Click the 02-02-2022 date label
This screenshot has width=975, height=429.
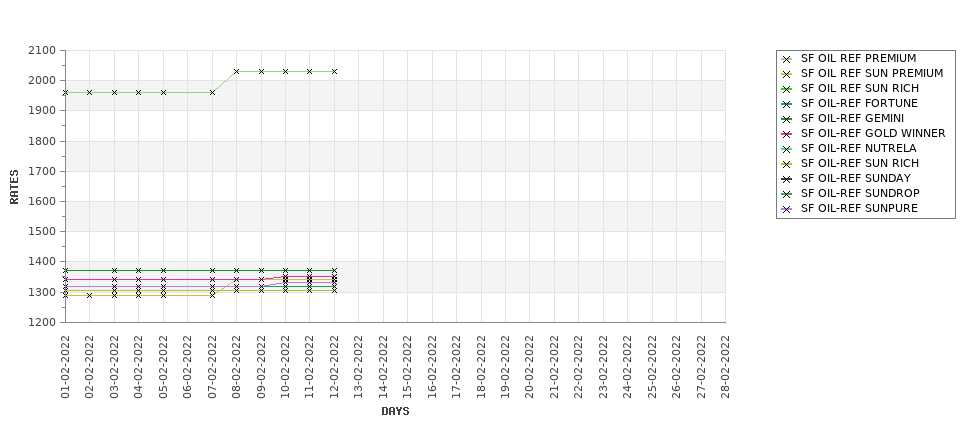click(90, 367)
